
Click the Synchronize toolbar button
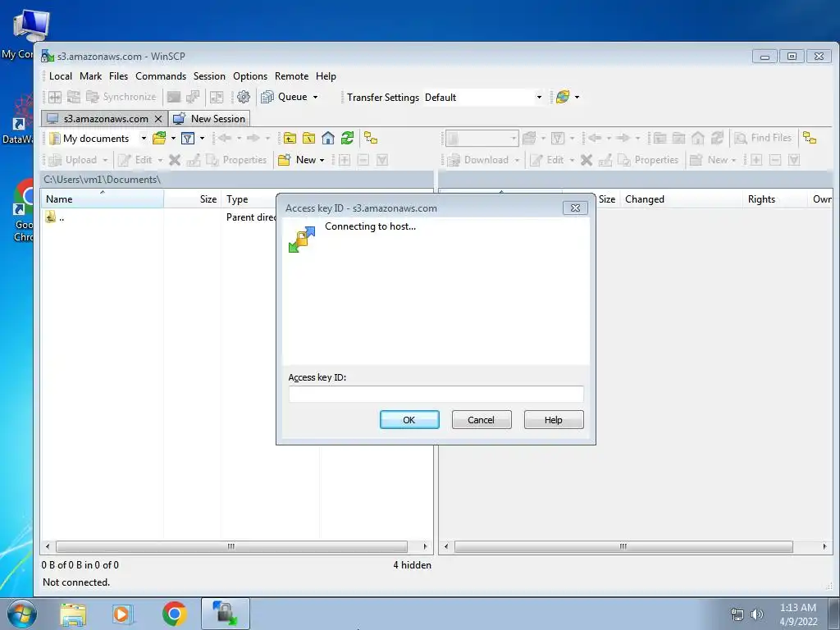click(121, 97)
